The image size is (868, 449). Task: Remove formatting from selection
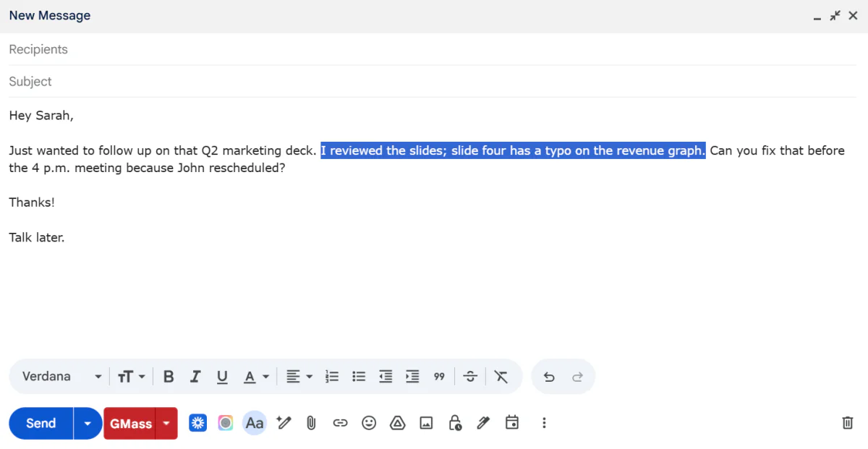(501, 377)
